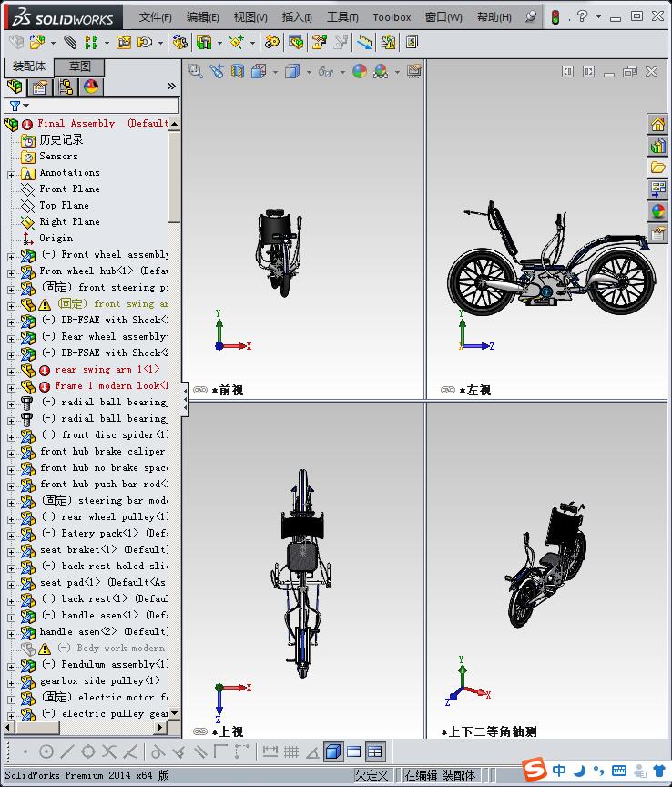Open the Assembly Features dropdown arrow
The width and height of the screenshot is (672, 787).
click(x=219, y=43)
